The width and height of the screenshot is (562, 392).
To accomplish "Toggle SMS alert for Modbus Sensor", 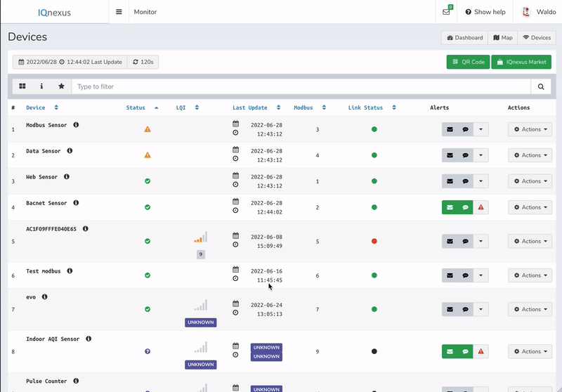I will point(465,129).
